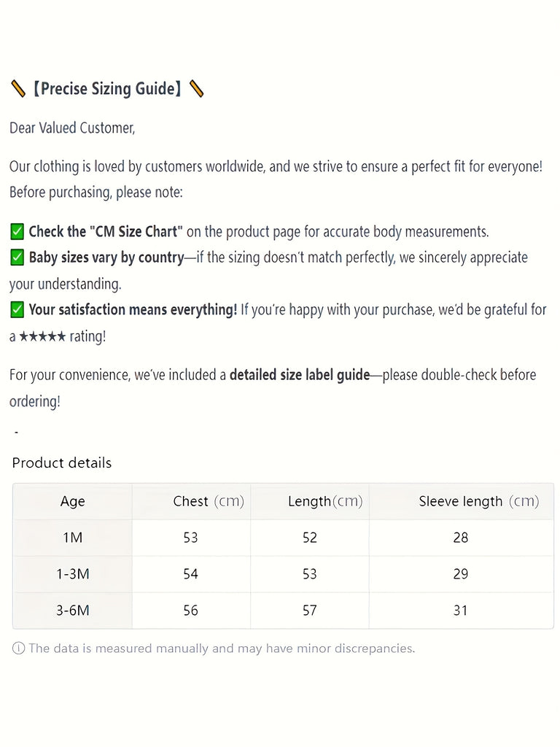
Task: Click the Product details label
Action: coord(62,462)
